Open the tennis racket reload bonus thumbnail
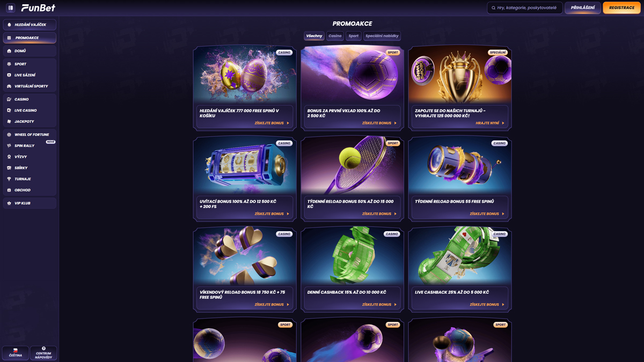The width and height of the screenshot is (644, 362). (352, 165)
